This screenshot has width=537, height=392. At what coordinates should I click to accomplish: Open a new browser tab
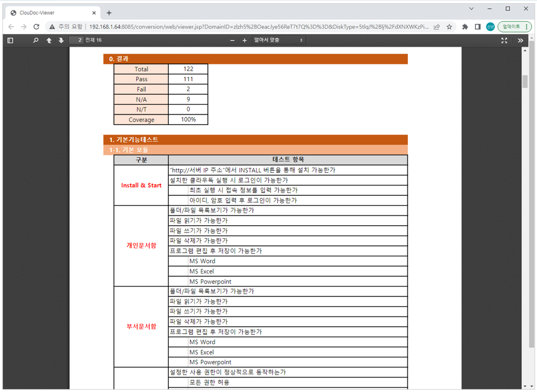[x=109, y=13]
